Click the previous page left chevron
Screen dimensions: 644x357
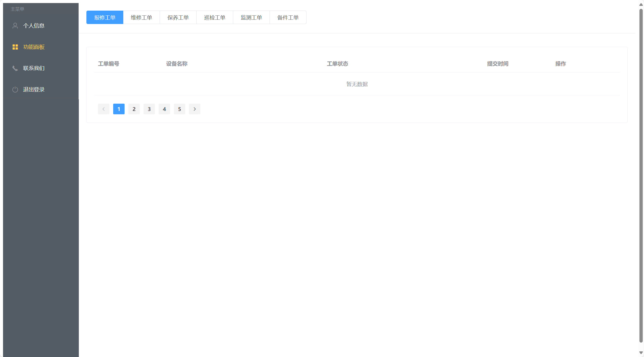[104, 109]
